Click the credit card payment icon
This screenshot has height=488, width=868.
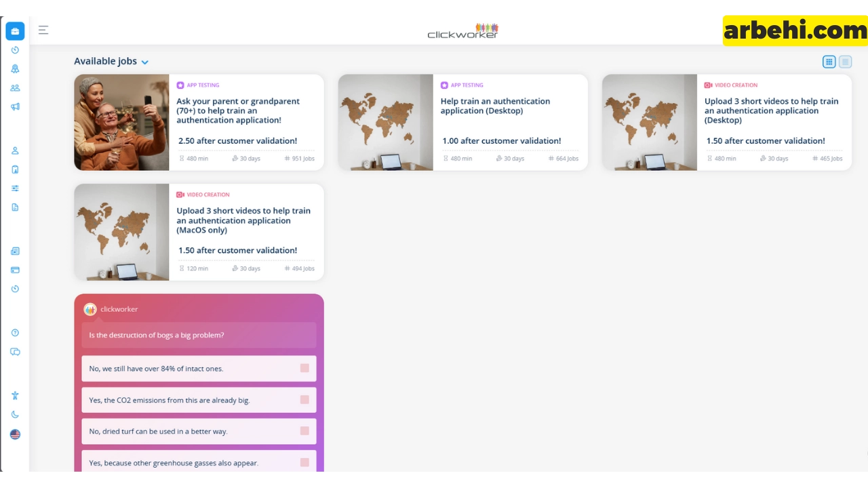point(15,270)
